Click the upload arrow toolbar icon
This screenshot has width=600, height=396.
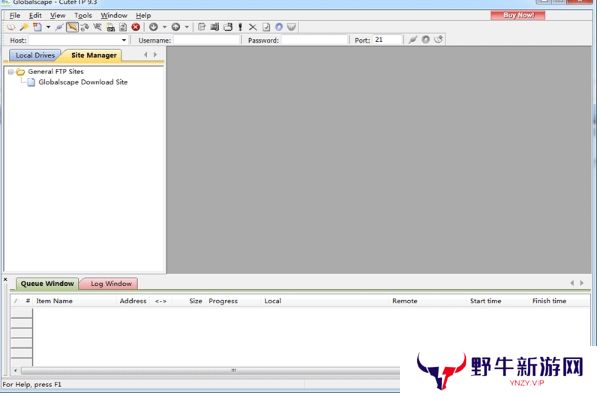(176, 27)
